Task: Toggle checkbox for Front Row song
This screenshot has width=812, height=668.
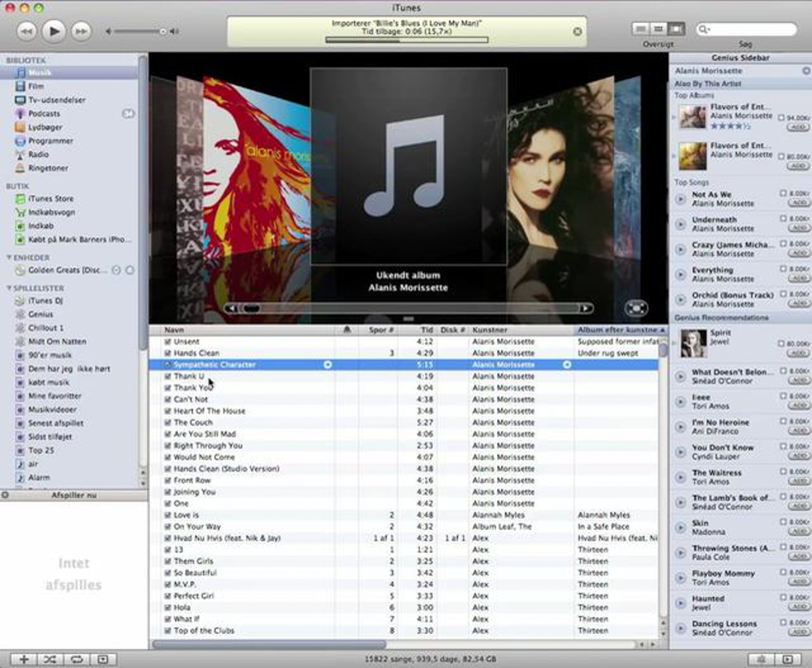Action: click(x=167, y=480)
